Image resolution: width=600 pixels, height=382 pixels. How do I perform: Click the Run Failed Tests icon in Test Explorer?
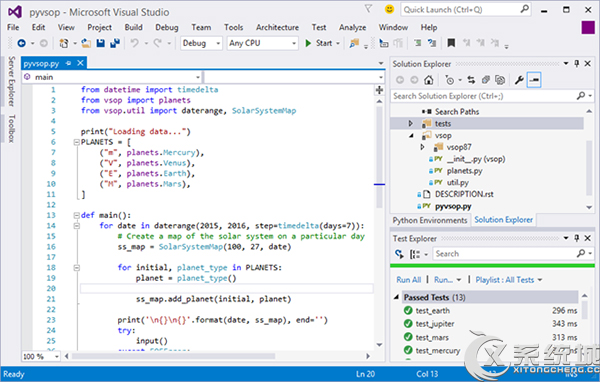point(399,254)
